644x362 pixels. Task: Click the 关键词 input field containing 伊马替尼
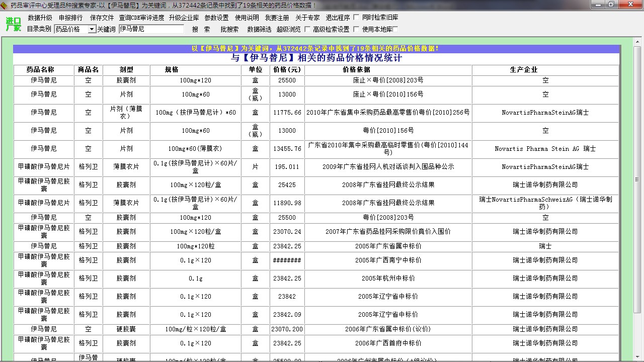pos(151,29)
